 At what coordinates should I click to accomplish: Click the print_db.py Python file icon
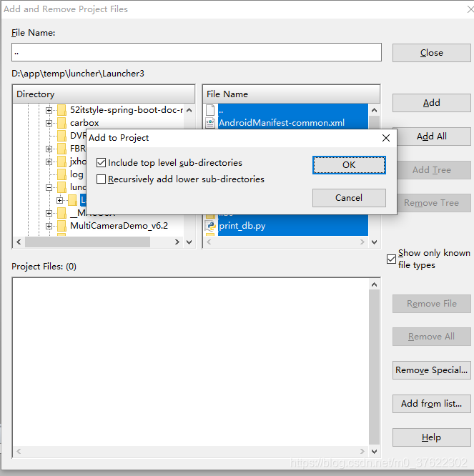pyautogui.click(x=210, y=226)
